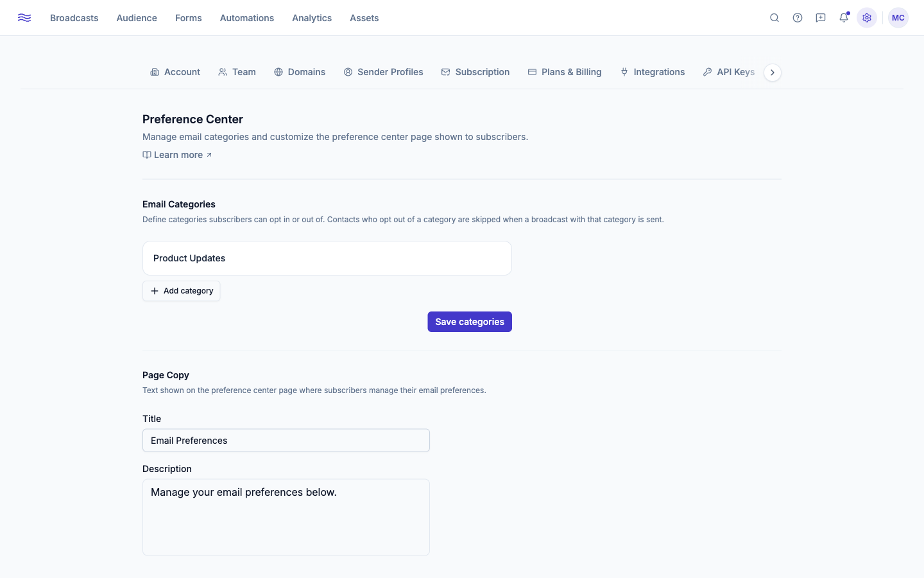Switch to the Subscription tab

point(475,72)
